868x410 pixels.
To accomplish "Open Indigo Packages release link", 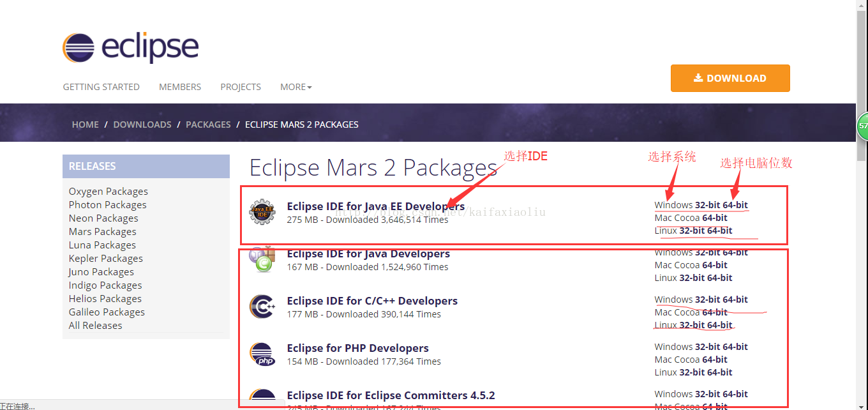I will click(x=105, y=285).
